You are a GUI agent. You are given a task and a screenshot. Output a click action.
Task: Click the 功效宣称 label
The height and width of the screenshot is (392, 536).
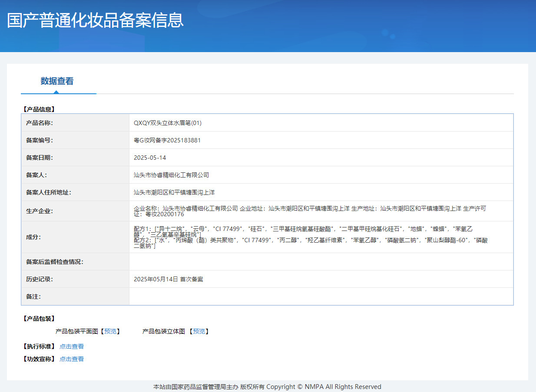[39, 359]
